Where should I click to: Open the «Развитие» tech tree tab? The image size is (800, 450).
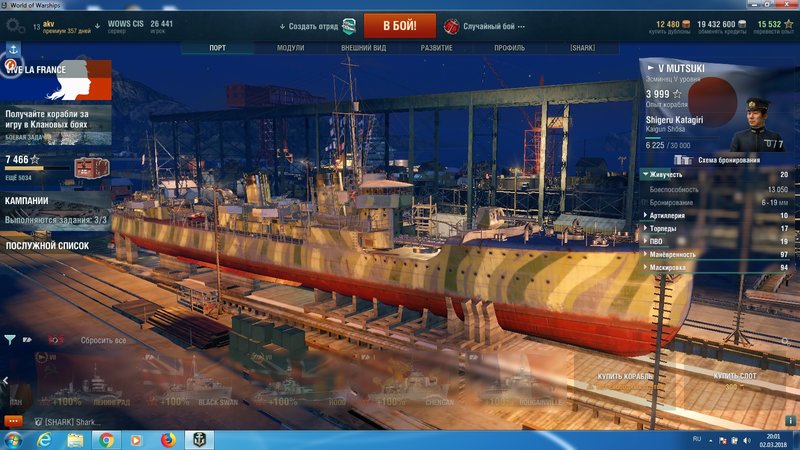[x=436, y=47]
